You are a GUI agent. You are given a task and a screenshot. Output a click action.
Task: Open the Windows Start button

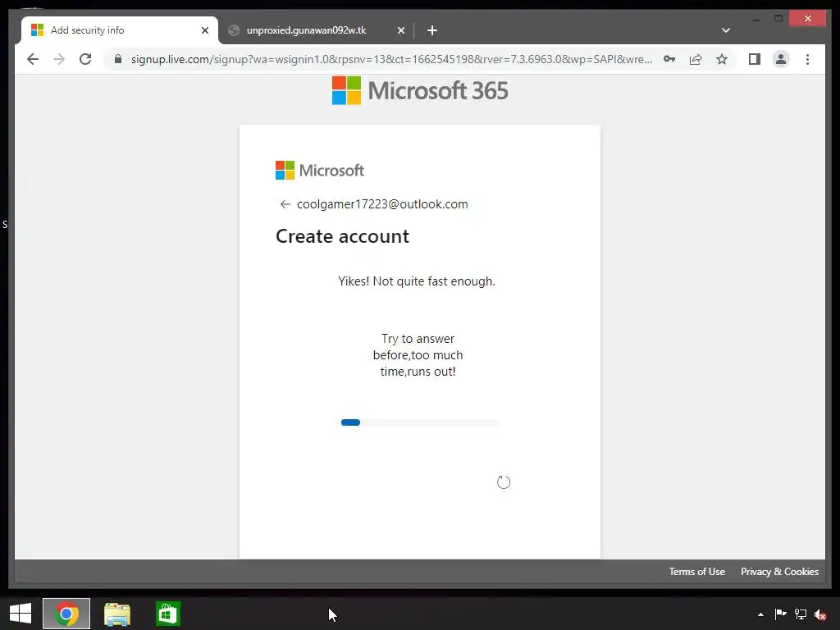click(21, 614)
